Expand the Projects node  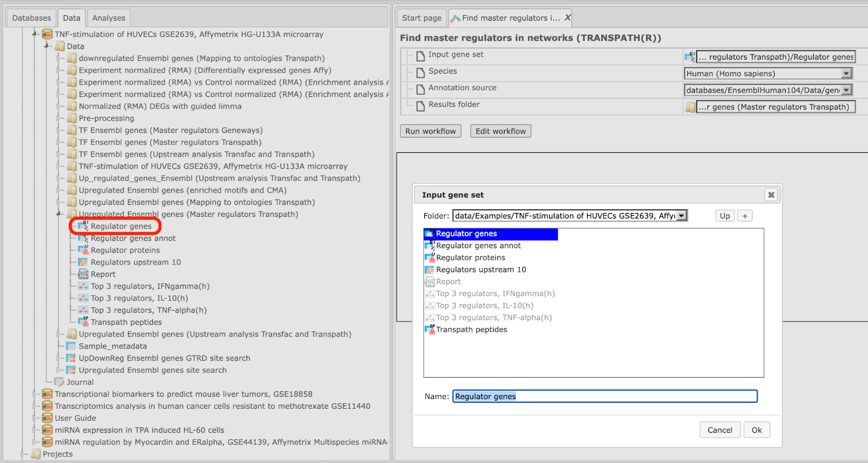coord(23,454)
